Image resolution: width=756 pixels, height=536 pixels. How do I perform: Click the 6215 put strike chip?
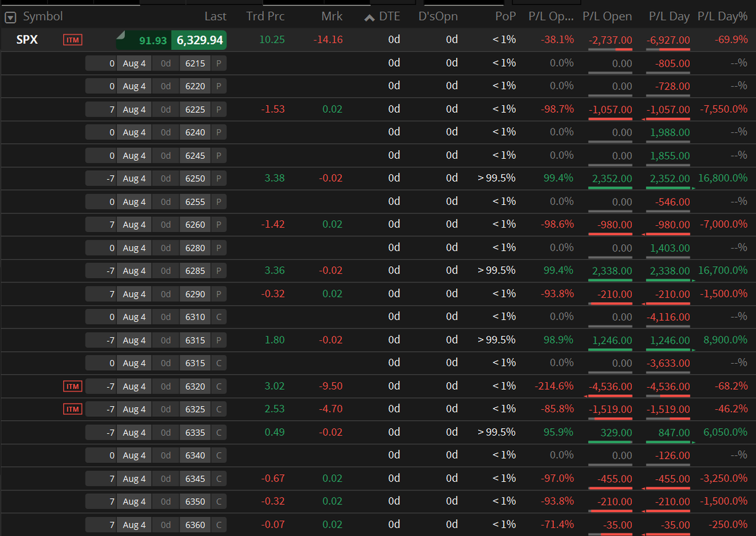pyautogui.click(x=195, y=64)
